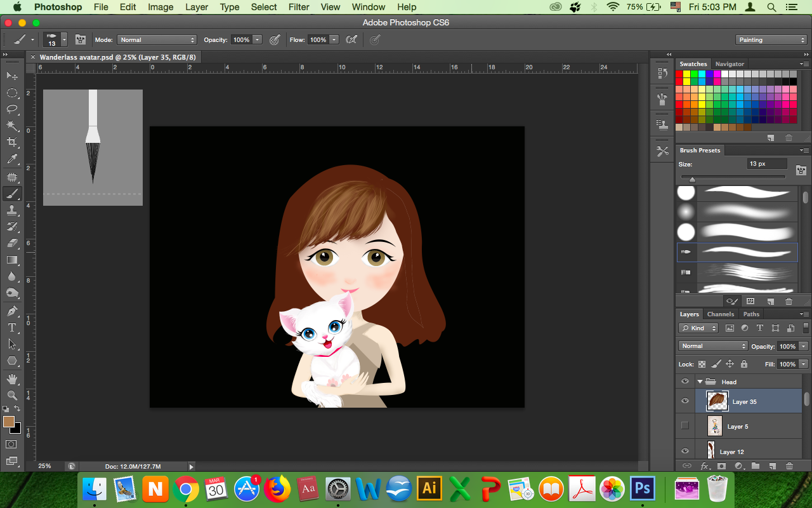Select the Lasso tool
This screenshot has height=508, width=812.
[x=12, y=109]
